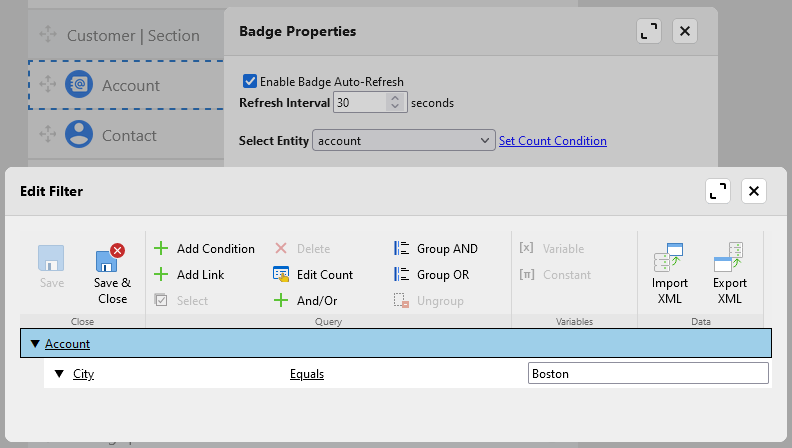Click the Set Count Condition link
This screenshot has height=448, width=792.
552,141
